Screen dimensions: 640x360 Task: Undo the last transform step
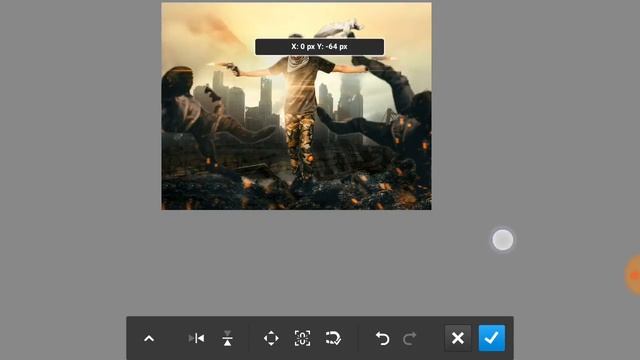382,338
